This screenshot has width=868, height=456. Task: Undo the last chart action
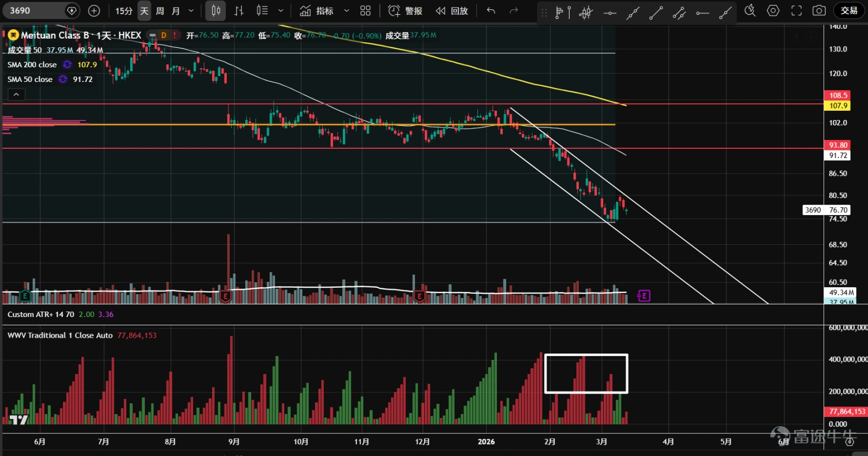(491, 10)
